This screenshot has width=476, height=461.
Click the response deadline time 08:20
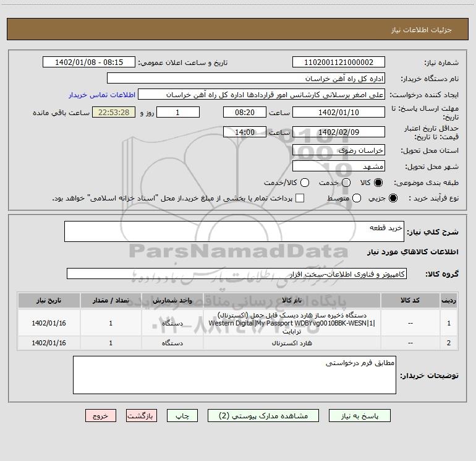click(x=245, y=112)
